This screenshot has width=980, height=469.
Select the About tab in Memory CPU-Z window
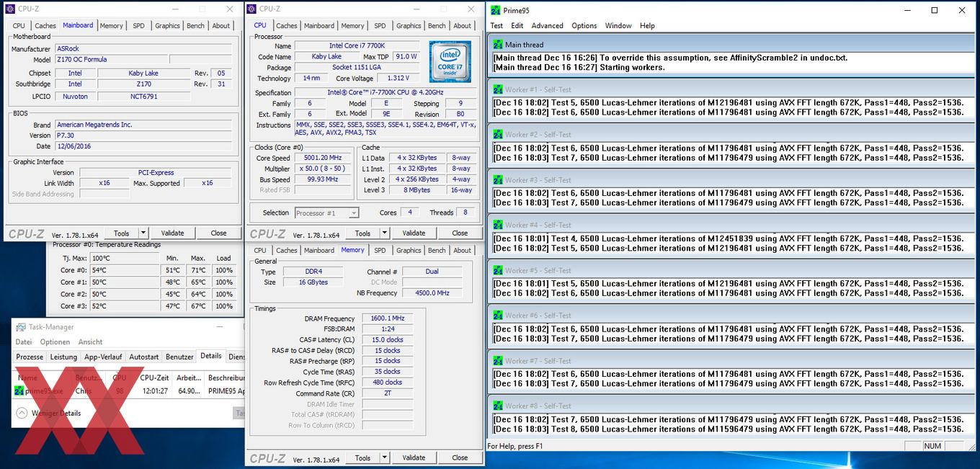[x=463, y=251]
